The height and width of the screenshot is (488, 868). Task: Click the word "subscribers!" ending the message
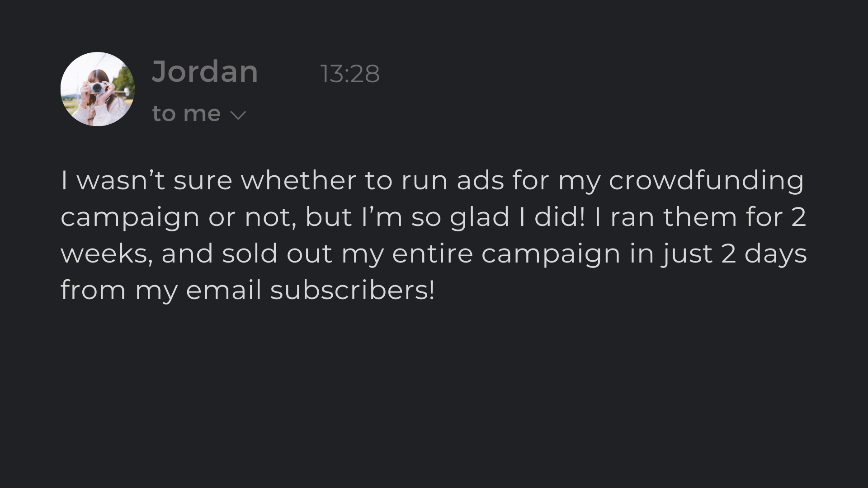353,290
